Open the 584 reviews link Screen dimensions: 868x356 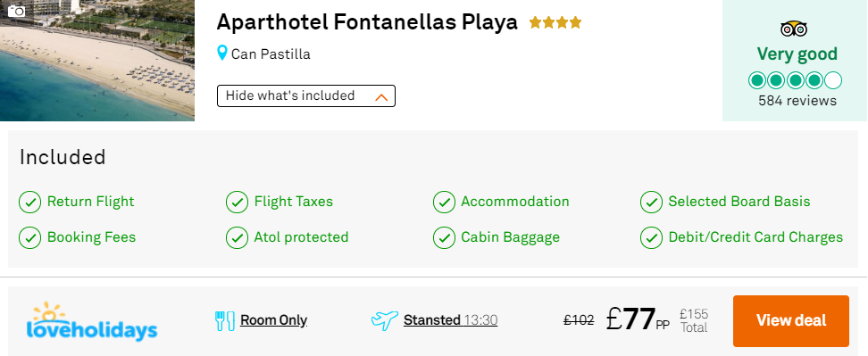[797, 101]
